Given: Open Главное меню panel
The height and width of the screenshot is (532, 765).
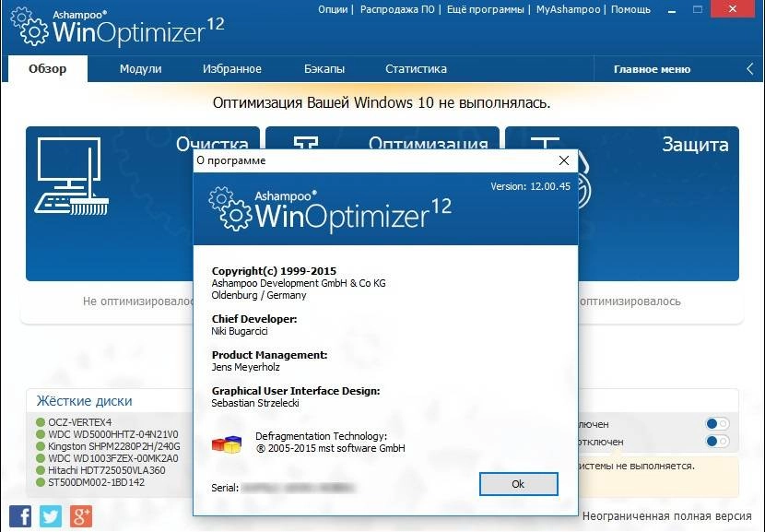Looking at the screenshot, I should [x=652, y=69].
